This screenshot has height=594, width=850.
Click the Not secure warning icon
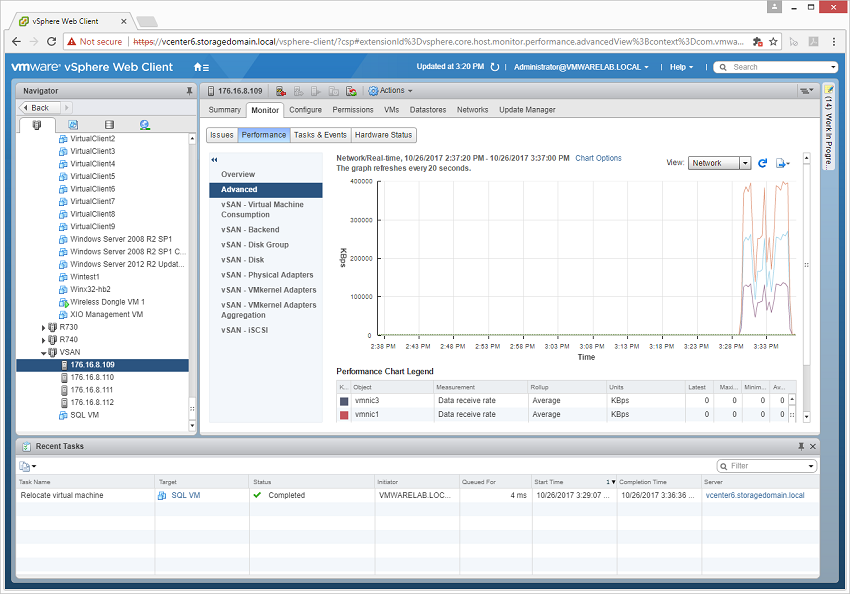click(x=72, y=42)
